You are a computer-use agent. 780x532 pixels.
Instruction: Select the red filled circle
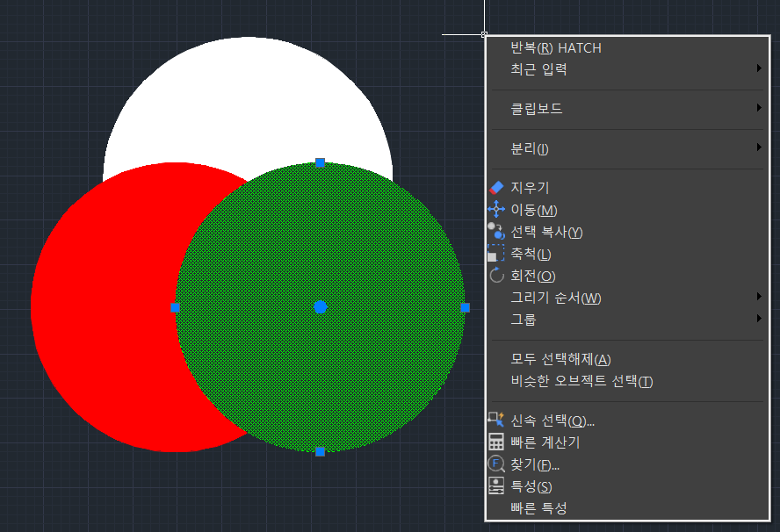tap(105, 308)
